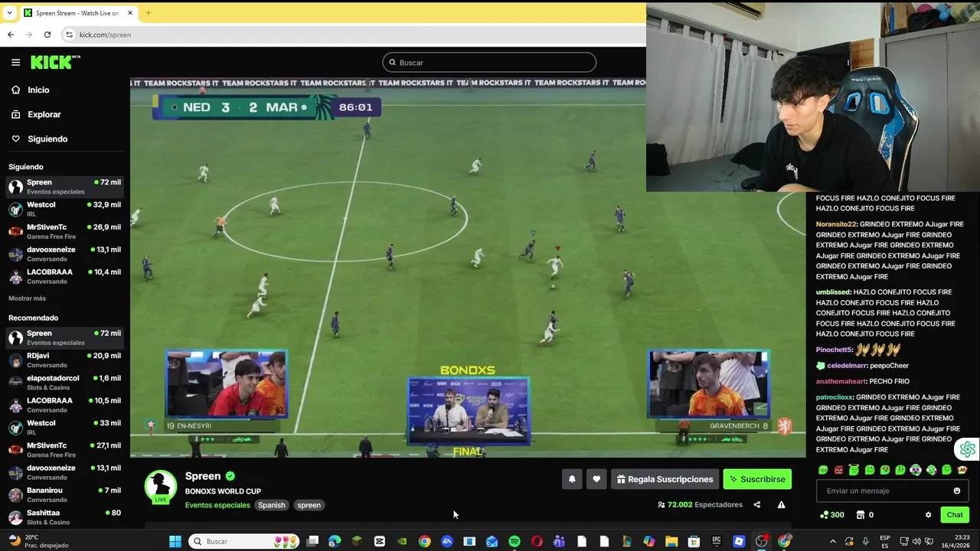
Task: Open Google Chrome from the taskbar
Action: click(x=424, y=541)
